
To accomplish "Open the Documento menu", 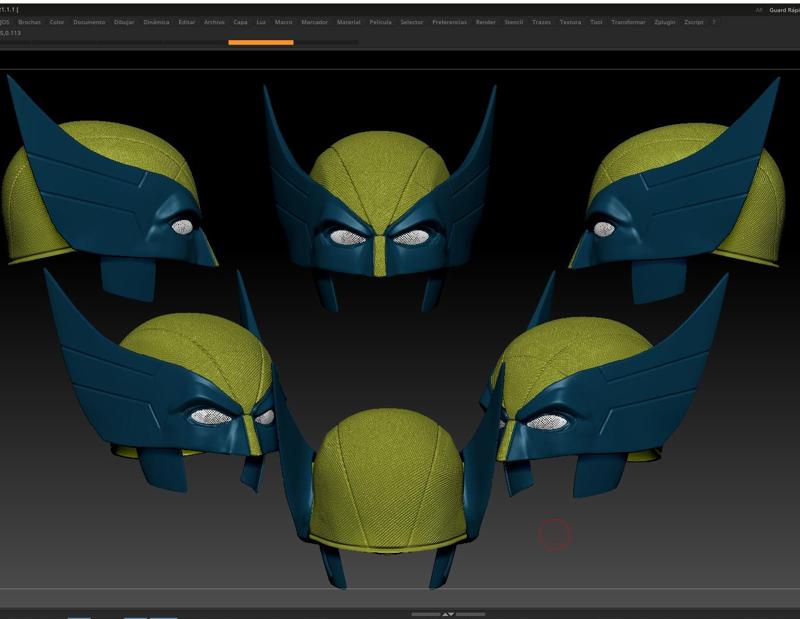I will 89,22.
